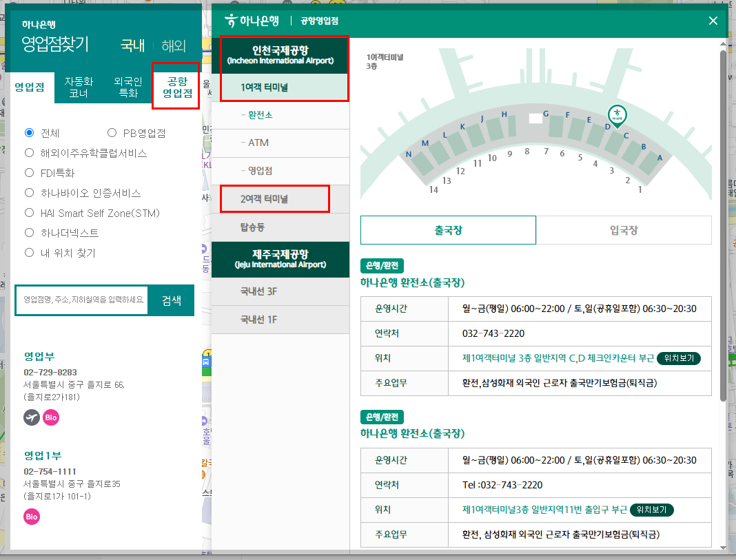This screenshot has width=736, height=560.
Task: Expand the 인천국제공항 menu section
Action: pyautogui.click(x=280, y=55)
